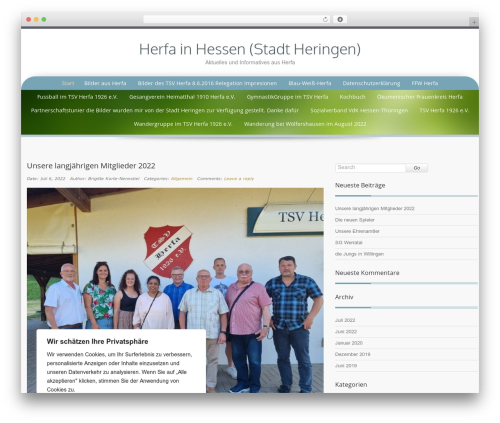Click the Allgemein category link

[182, 179]
